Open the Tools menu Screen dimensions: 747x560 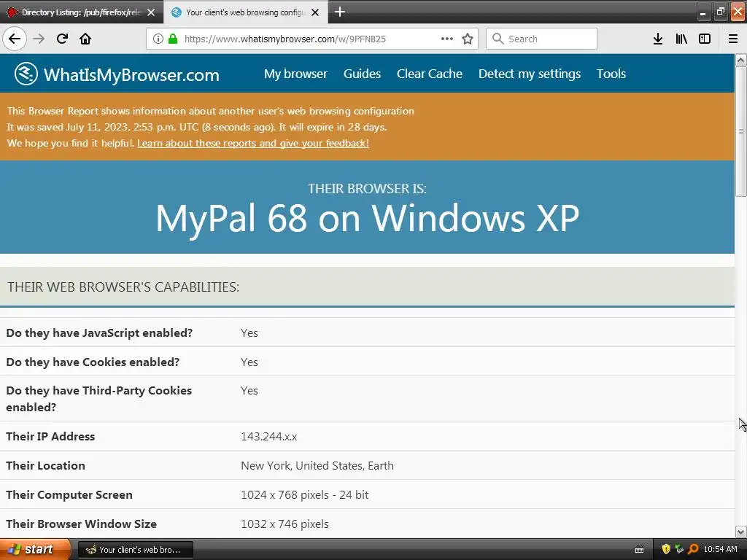611,74
